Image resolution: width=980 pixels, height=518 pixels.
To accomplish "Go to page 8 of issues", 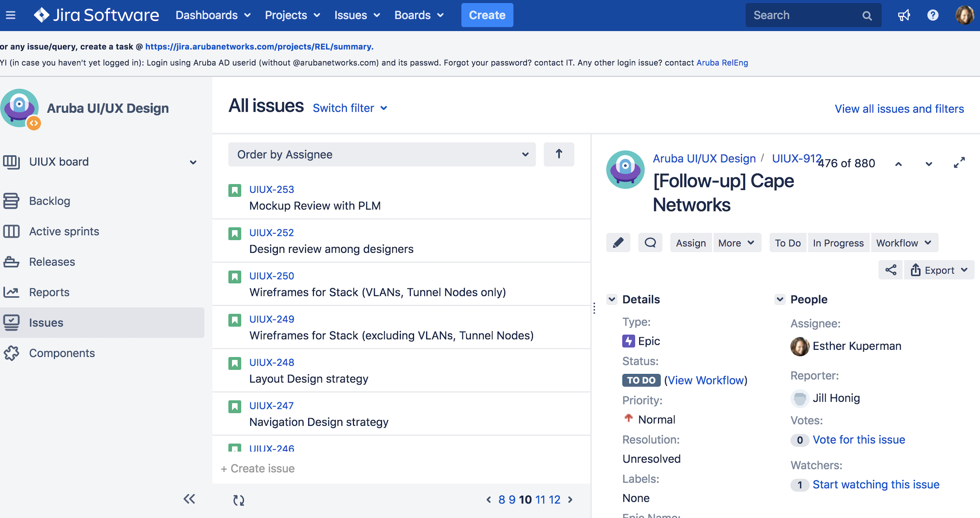I will pyautogui.click(x=501, y=500).
